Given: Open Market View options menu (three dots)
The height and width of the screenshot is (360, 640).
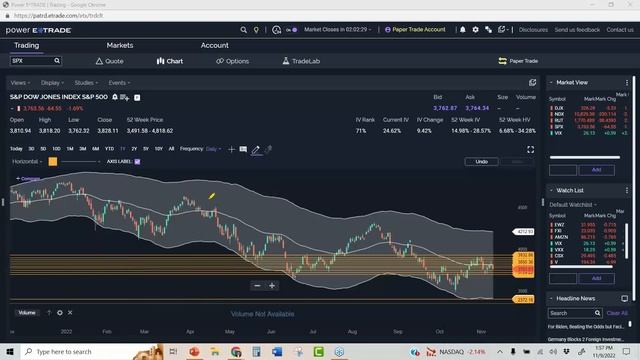Looking at the screenshot, I should pos(627,82).
